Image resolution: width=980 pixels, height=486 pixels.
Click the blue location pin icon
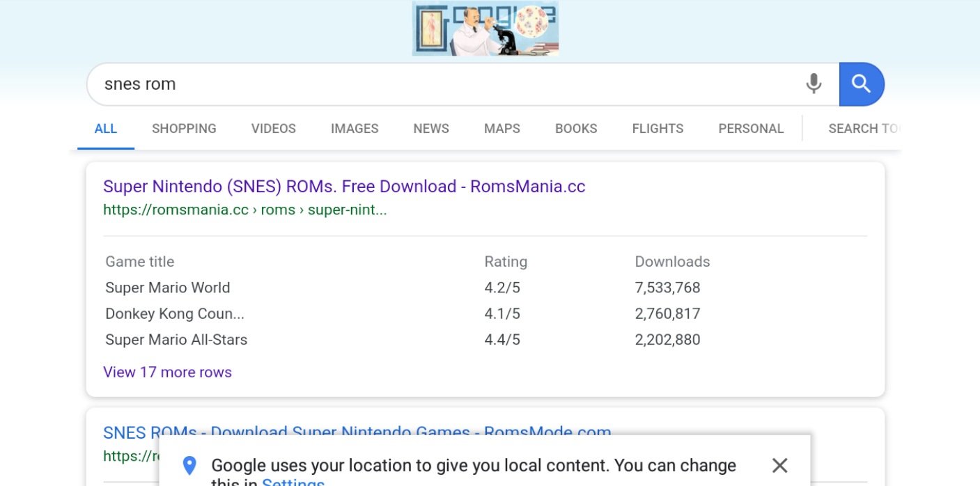pos(189,466)
